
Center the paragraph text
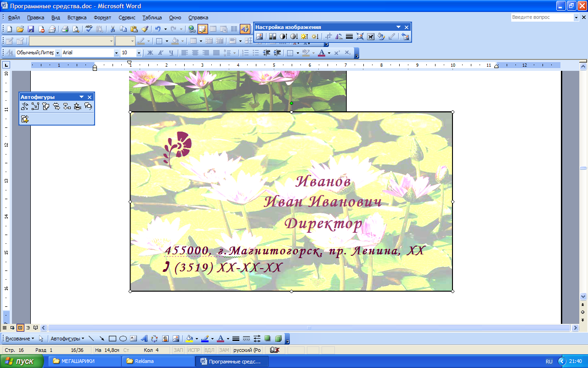pos(195,52)
